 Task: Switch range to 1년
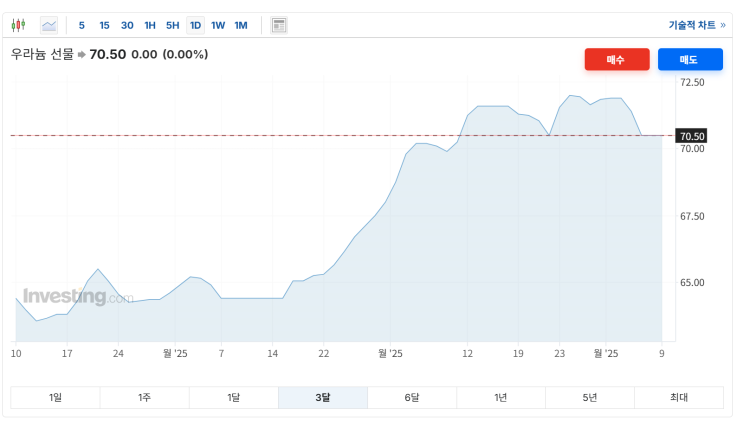click(501, 398)
